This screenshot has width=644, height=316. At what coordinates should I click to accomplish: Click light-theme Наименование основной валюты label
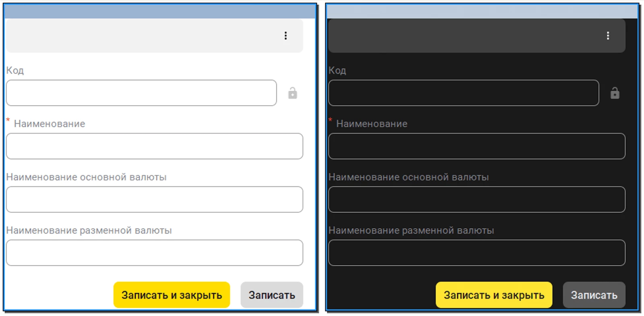click(x=86, y=177)
